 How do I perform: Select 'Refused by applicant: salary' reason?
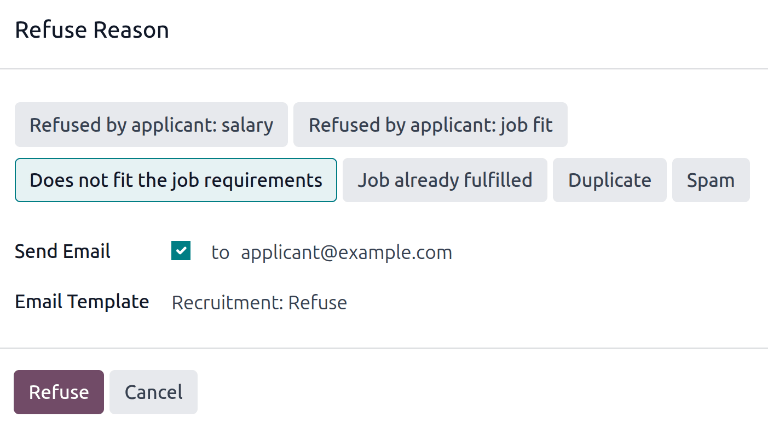(151, 125)
